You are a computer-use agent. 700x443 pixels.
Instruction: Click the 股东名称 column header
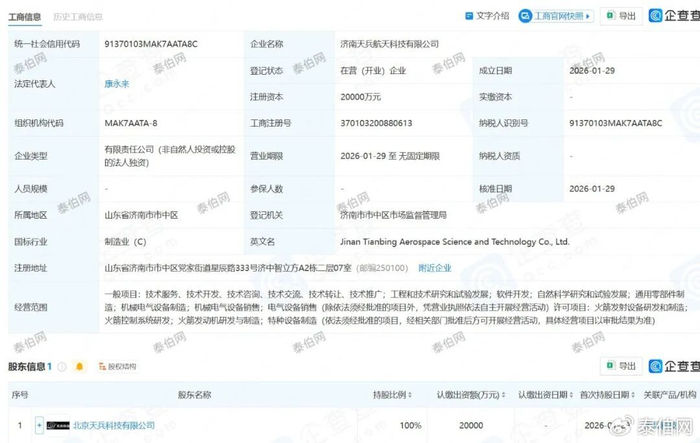194,395
